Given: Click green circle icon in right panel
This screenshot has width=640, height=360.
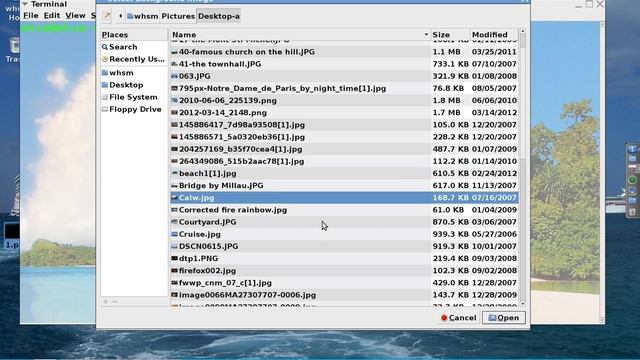Looking at the screenshot, I should (x=632, y=180).
